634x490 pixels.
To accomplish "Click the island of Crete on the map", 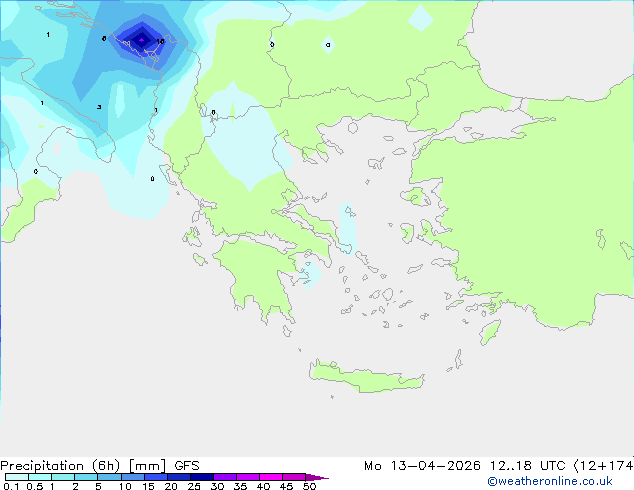I will [x=367, y=376].
